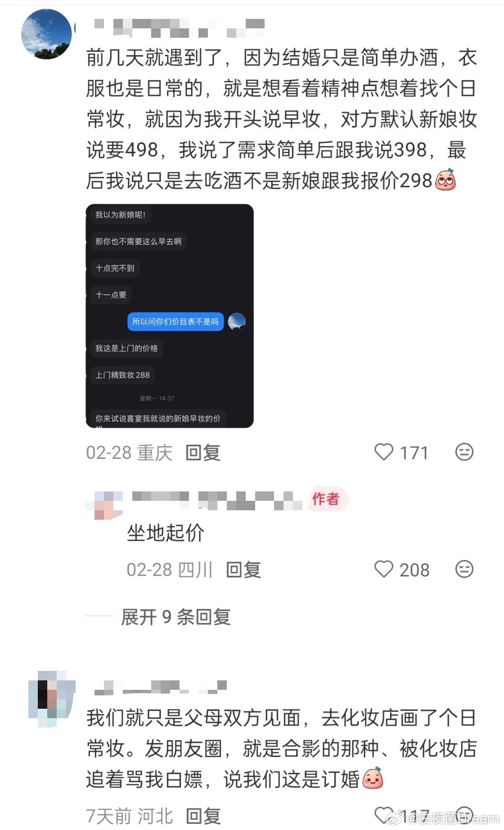Screen dimensions: 504x830
Task: Tap the 作者 author badge
Action: [x=326, y=499]
